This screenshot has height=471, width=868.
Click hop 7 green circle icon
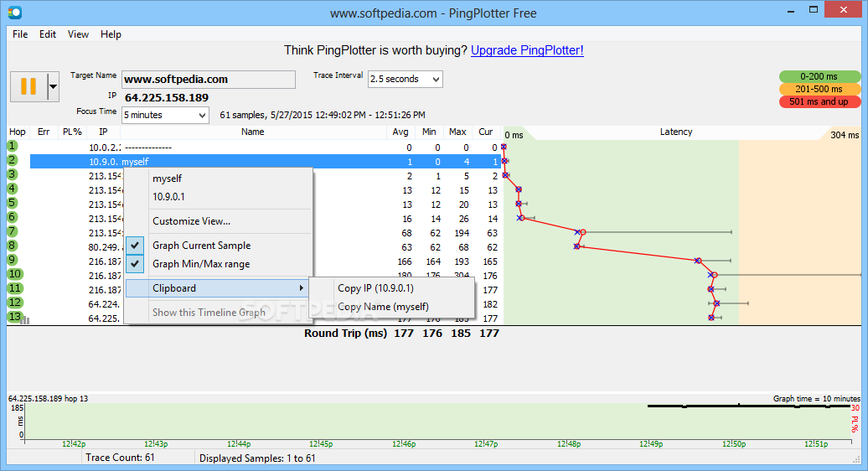tap(13, 231)
